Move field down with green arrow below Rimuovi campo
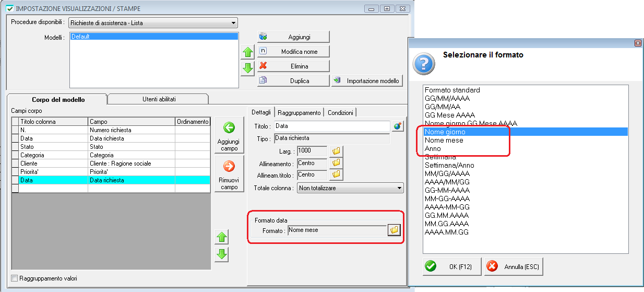The image size is (644, 292). pos(222,254)
